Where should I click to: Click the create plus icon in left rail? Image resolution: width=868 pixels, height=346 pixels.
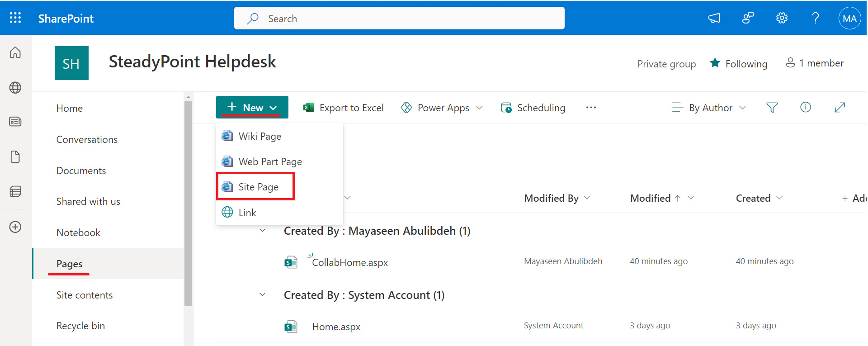click(x=15, y=227)
